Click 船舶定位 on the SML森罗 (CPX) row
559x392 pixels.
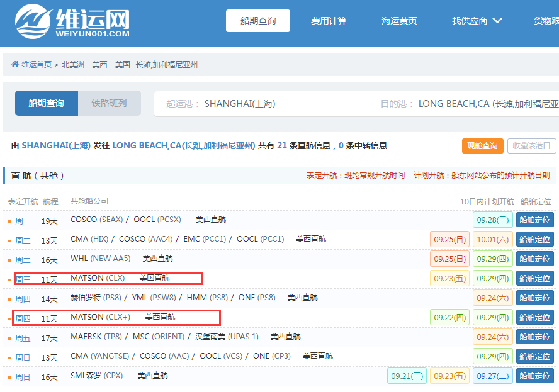(x=534, y=376)
